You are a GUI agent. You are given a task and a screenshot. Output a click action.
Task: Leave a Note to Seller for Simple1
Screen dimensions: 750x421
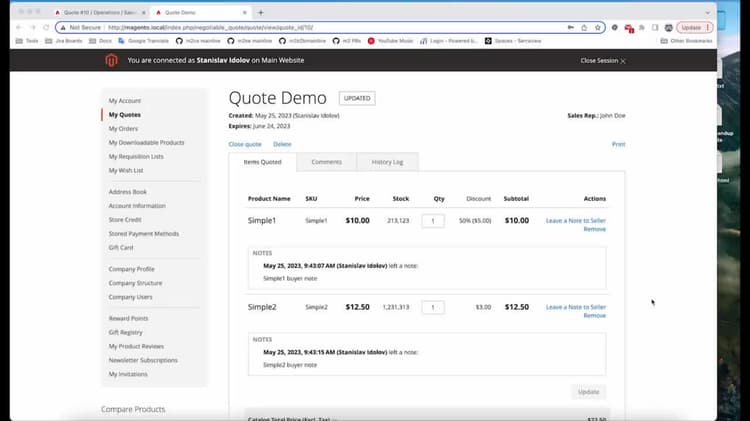click(576, 221)
